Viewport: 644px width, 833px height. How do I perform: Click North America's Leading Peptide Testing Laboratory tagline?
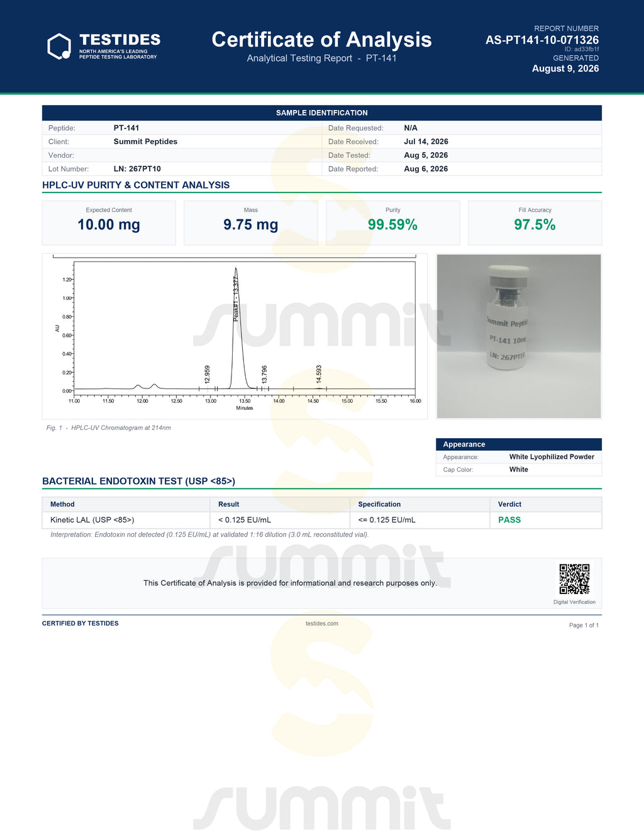coord(118,54)
